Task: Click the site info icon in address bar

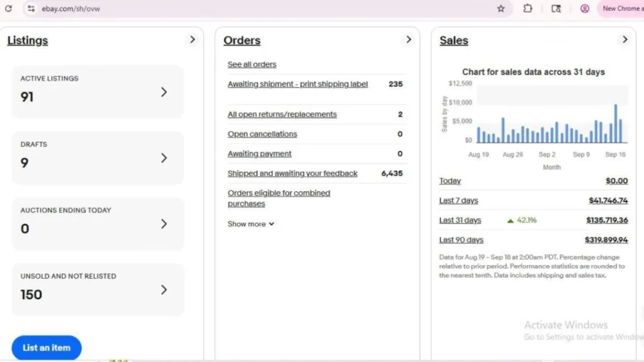Action: [31, 9]
